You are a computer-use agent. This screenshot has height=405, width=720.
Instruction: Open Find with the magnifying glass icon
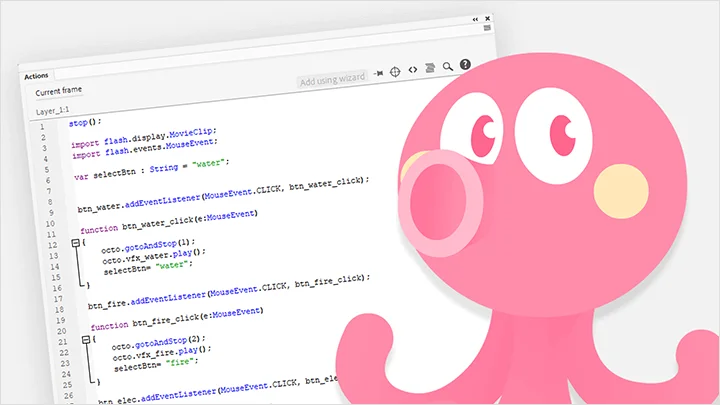[448, 67]
